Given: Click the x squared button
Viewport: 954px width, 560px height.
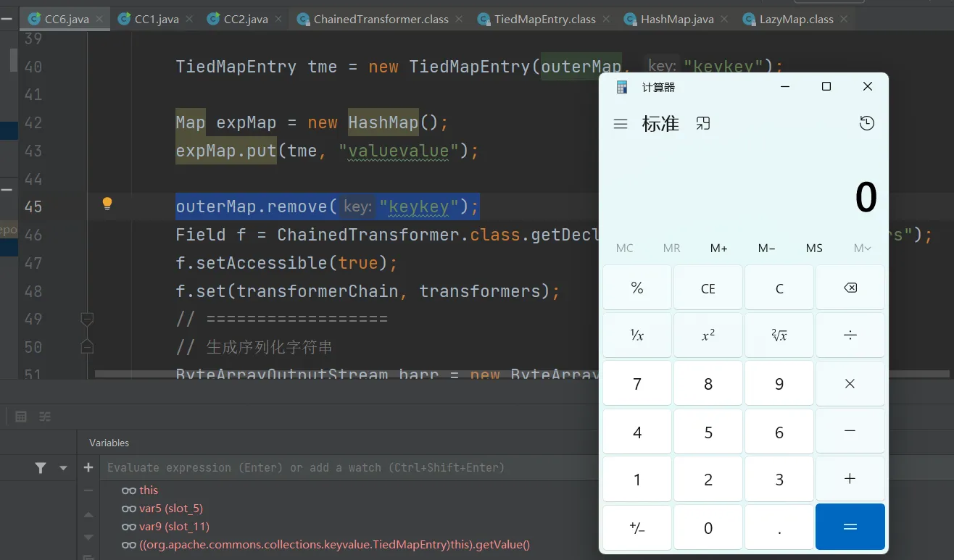Looking at the screenshot, I should 708,335.
